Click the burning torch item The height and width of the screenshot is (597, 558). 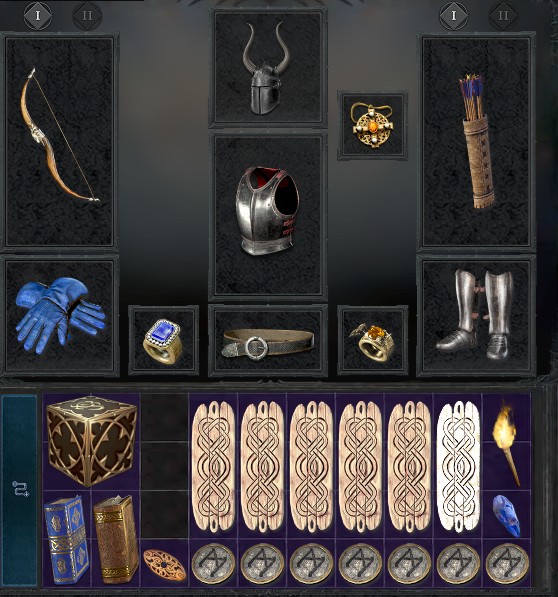tap(506, 443)
